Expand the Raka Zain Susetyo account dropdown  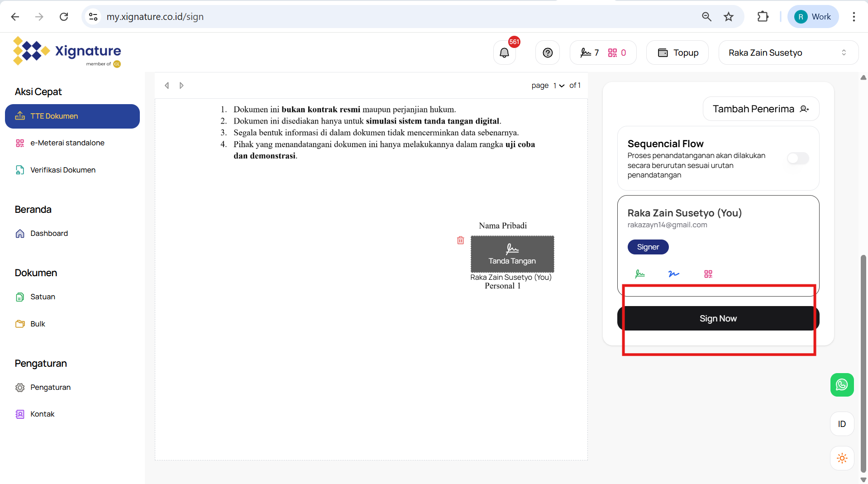click(788, 53)
